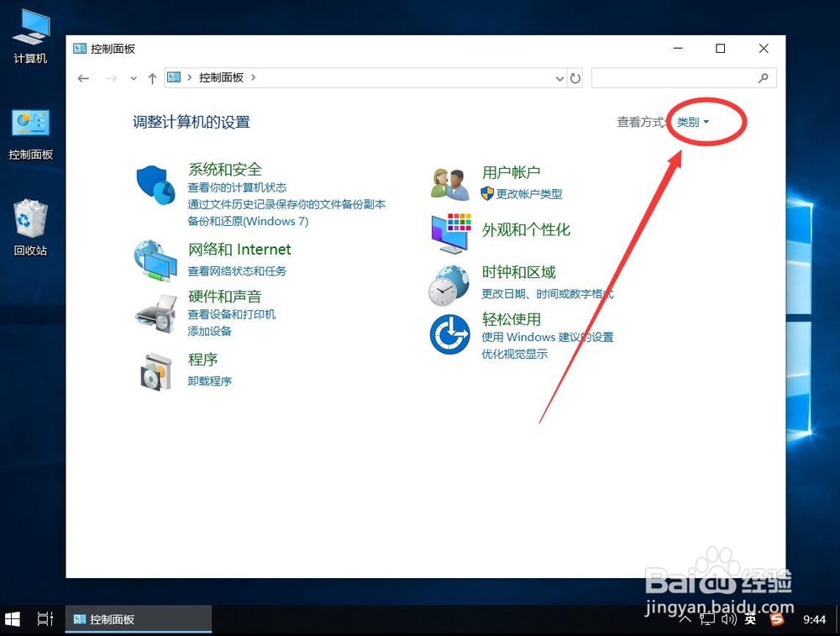The image size is (840, 636).
Task: Open Network and Internet globe icon
Action: pos(155,261)
